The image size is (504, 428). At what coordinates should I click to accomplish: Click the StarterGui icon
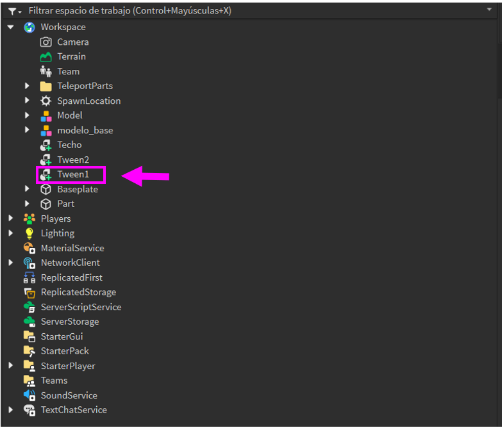(x=29, y=336)
